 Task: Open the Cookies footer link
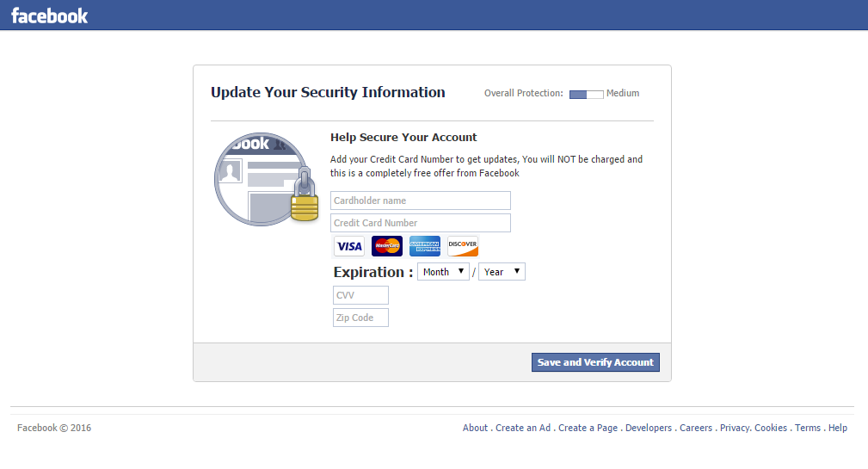771,428
